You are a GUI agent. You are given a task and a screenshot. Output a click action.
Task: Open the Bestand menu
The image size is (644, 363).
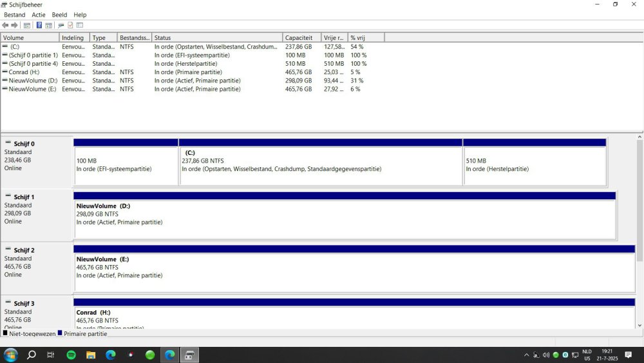tap(14, 15)
